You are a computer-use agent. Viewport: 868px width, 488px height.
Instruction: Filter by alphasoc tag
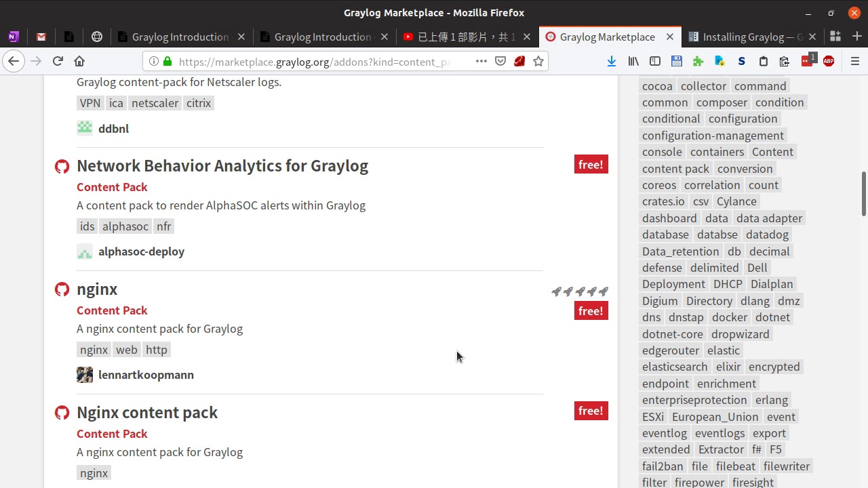coord(125,226)
